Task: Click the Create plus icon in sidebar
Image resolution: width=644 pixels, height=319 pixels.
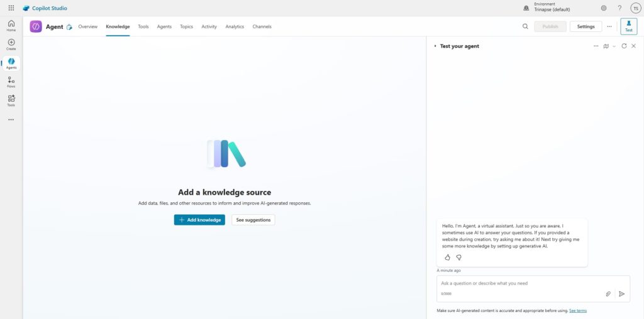Action: 11,44
